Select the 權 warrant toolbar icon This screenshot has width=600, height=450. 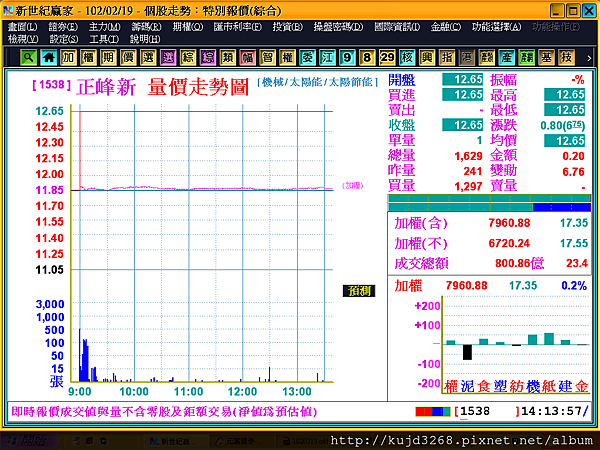point(287,58)
